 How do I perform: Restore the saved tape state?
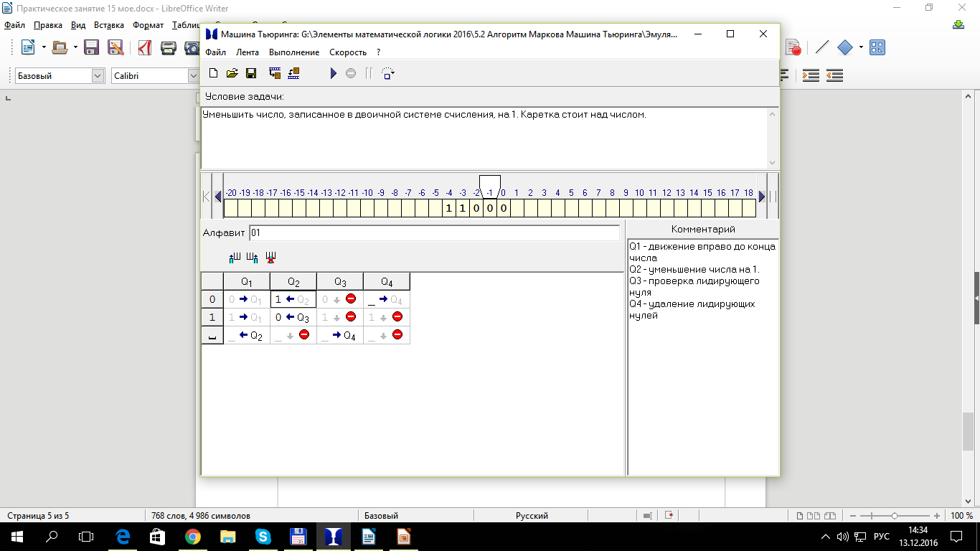coord(293,73)
